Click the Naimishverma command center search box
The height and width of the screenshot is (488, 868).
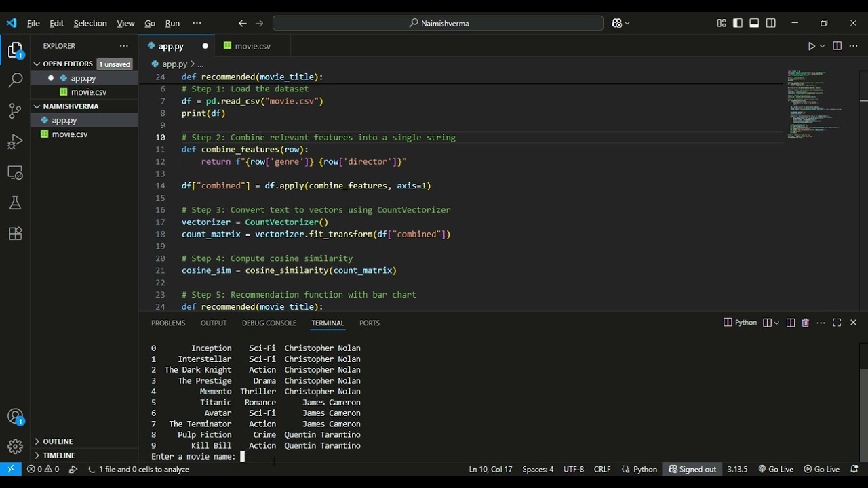coord(438,23)
